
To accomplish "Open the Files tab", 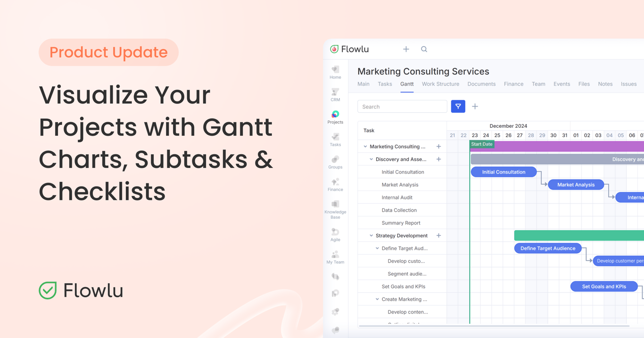I will coord(584,84).
